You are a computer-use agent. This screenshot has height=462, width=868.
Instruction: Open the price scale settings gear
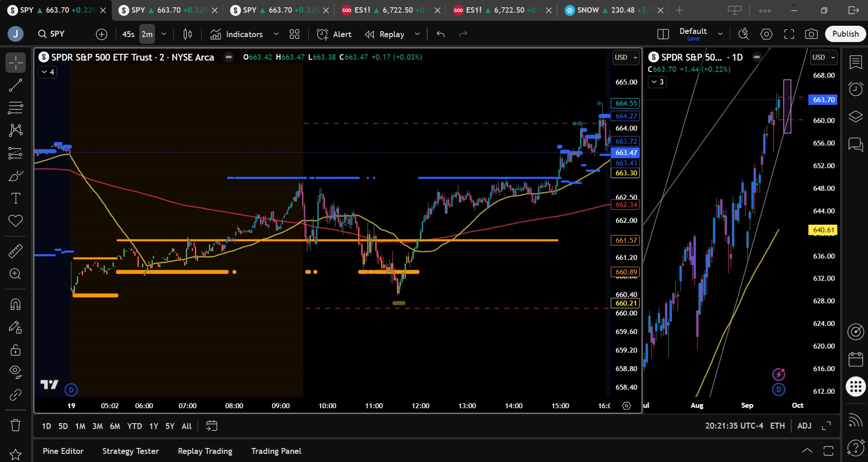click(627, 406)
